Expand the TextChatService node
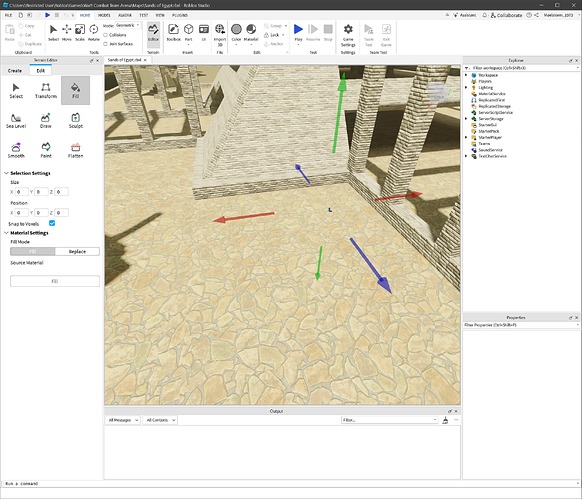582x499 pixels. pyautogui.click(x=467, y=156)
